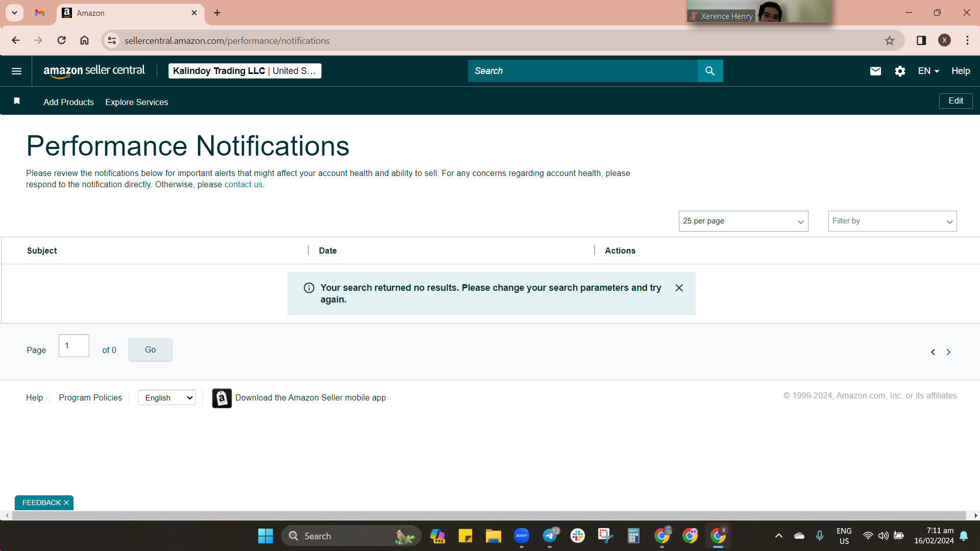The width and height of the screenshot is (980, 551).
Task: Click the magnifier search button in Seller Central
Action: pyautogui.click(x=710, y=71)
